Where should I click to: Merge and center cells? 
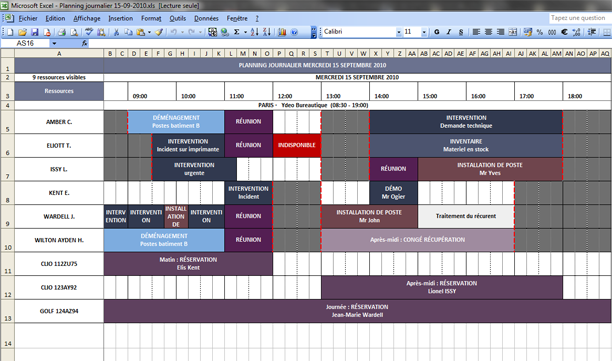pyautogui.click(x=513, y=32)
